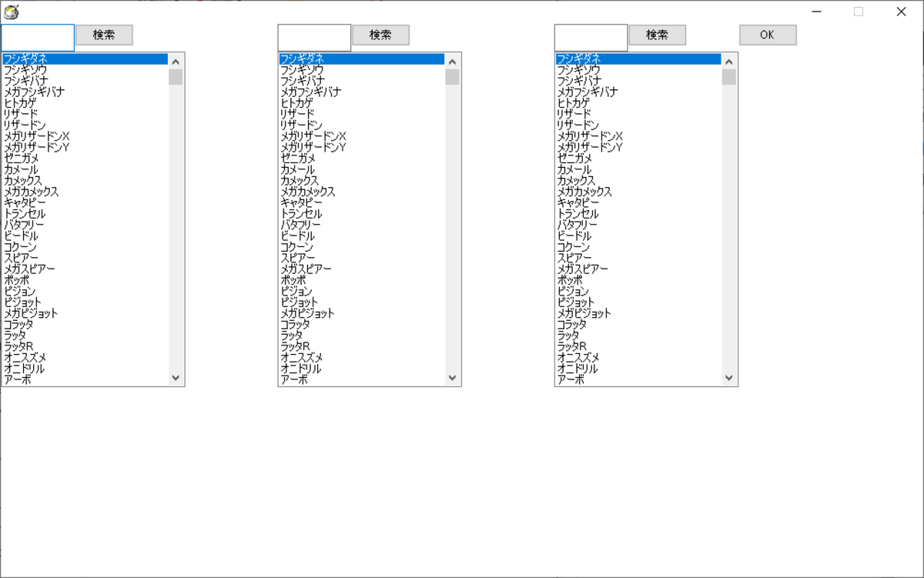
Task: Click the app icon in the title bar
Action: pos(11,12)
